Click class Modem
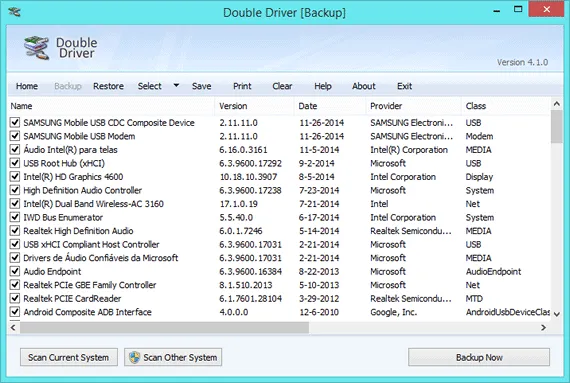Viewport: 570px width, 383px height. [x=479, y=136]
